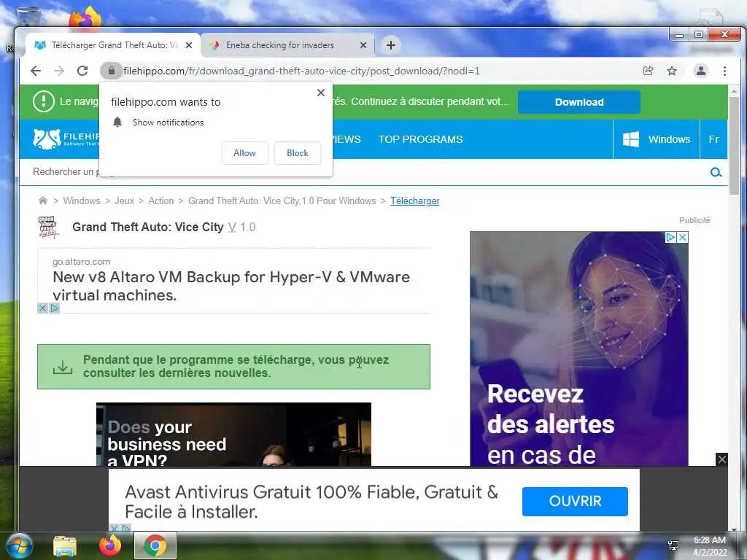Close the right sidebar ad with X
Image resolution: width=747 pixels, height=560 pixels.
(x=683, y=237)
